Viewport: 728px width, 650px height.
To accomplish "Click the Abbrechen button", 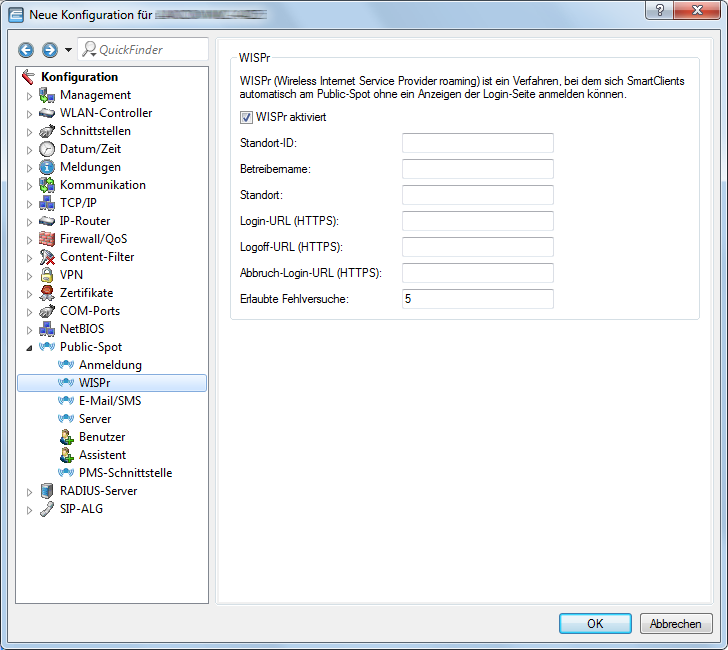I will point(675,623).
